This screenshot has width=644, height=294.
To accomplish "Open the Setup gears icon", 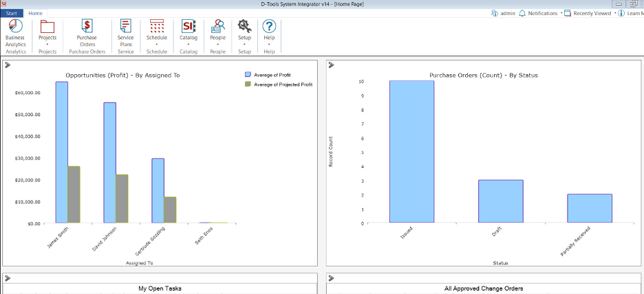I will (x=244, y=26).
